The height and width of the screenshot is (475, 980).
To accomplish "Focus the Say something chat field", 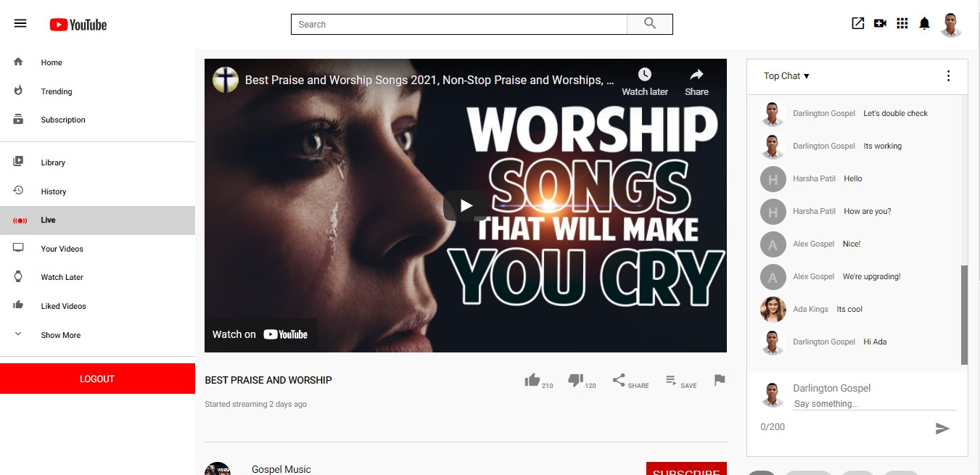I will pyautogui.click(x=875, y=404).
